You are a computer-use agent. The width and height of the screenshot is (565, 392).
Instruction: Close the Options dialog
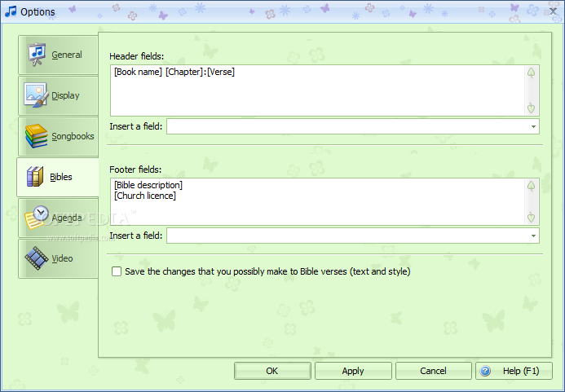pyautogui.click(x=553, y=11)
